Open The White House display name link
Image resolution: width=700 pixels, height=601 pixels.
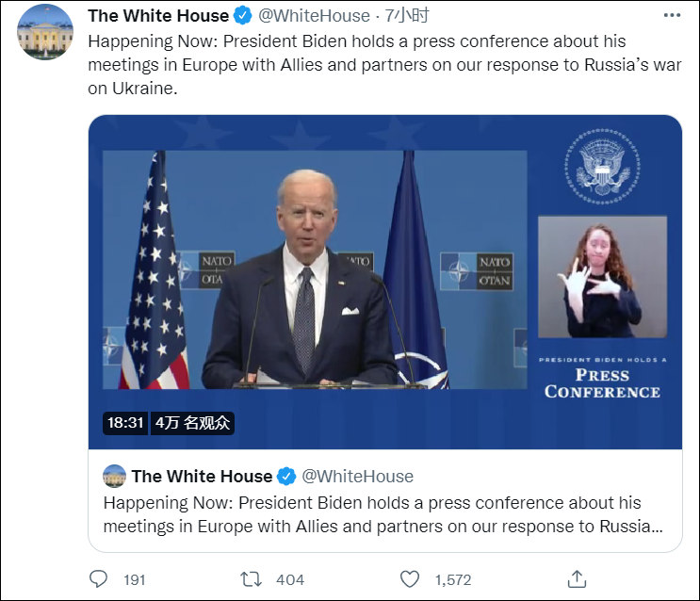point(158,16)
